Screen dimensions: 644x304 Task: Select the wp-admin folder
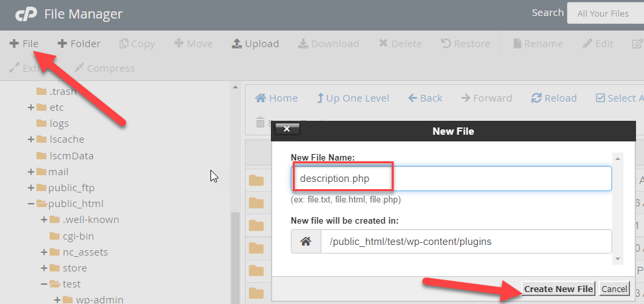pos(93,300)
